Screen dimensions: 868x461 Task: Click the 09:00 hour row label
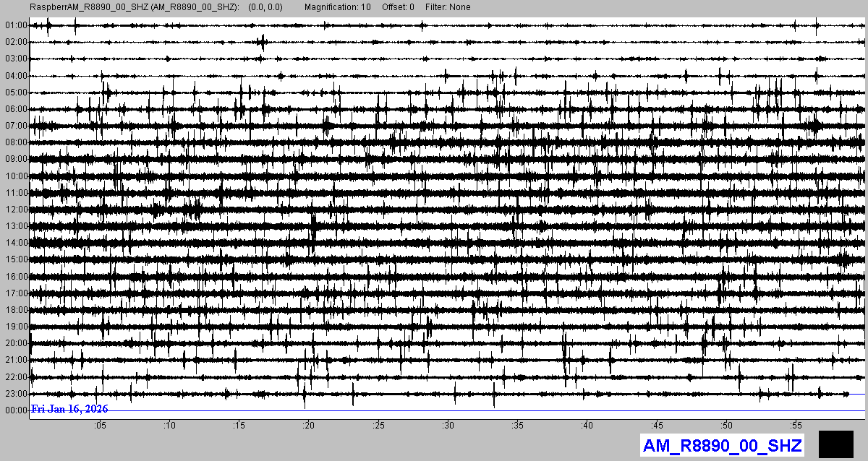pos(15,159)
